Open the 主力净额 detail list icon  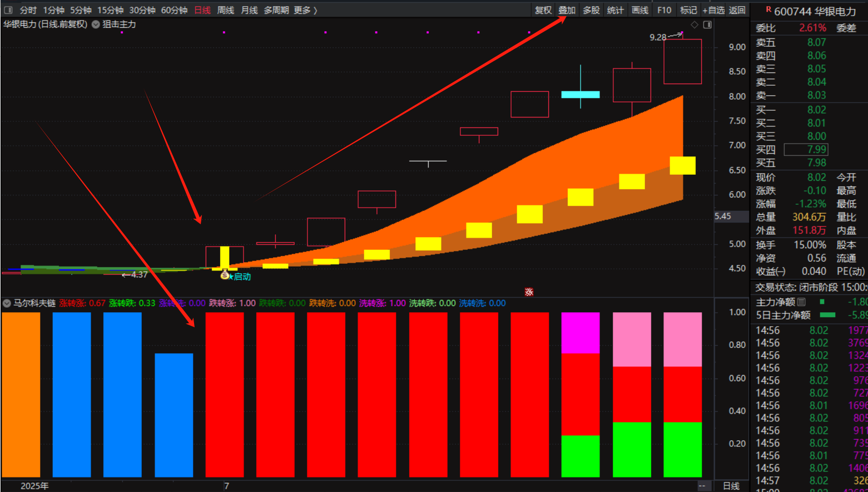coord(801,302)
